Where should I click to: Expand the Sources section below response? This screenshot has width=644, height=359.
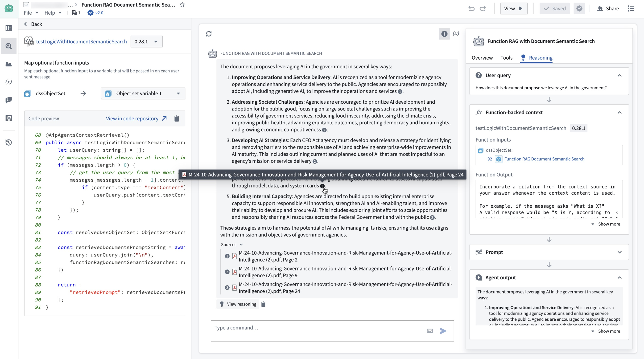click(x=241, y=244)
